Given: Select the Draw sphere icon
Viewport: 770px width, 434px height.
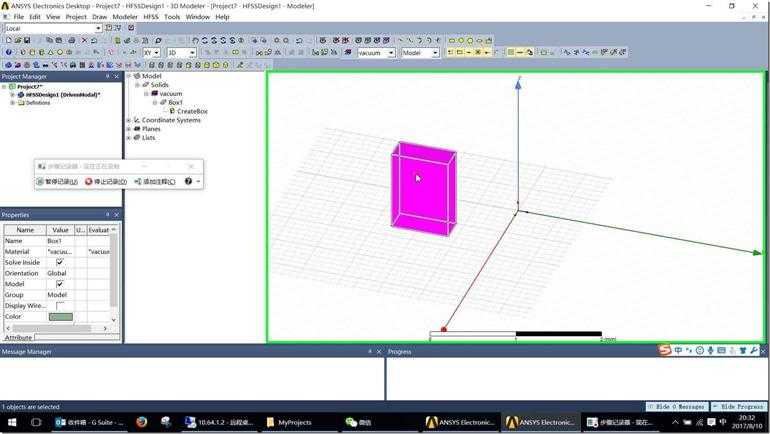Looking at the screenshot, I should [x=60, y=52].
